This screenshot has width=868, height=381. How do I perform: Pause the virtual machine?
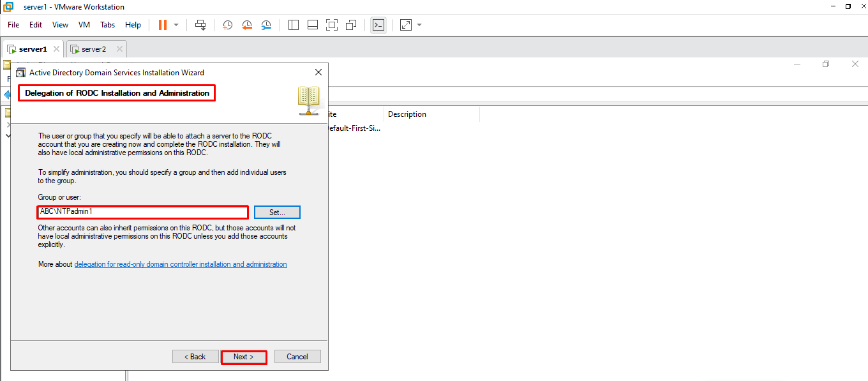coord(162,25)
